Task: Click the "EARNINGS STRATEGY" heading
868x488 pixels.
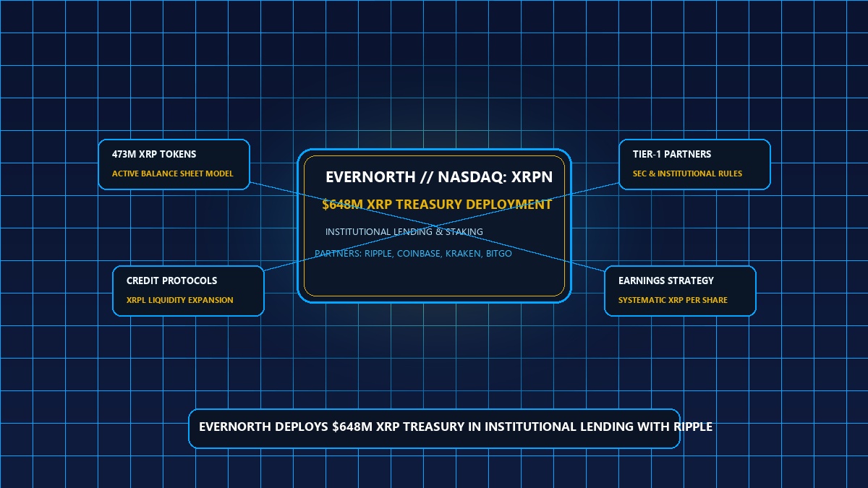Action: 666,281
